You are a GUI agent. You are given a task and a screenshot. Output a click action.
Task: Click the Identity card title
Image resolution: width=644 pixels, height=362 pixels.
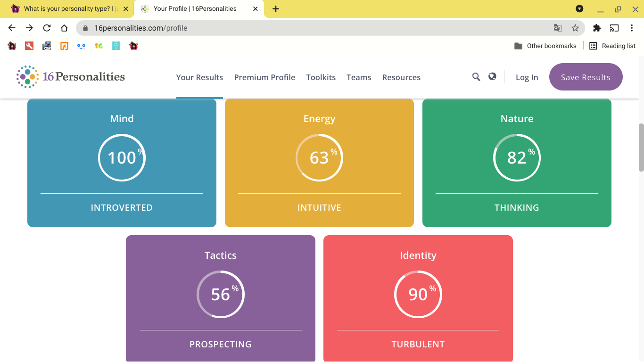click(418, 255)
